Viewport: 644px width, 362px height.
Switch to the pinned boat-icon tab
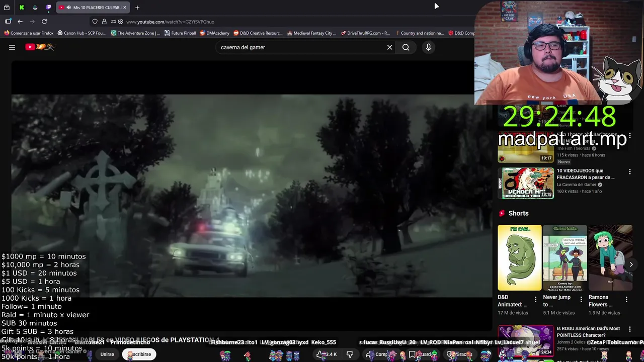(35, 8)
